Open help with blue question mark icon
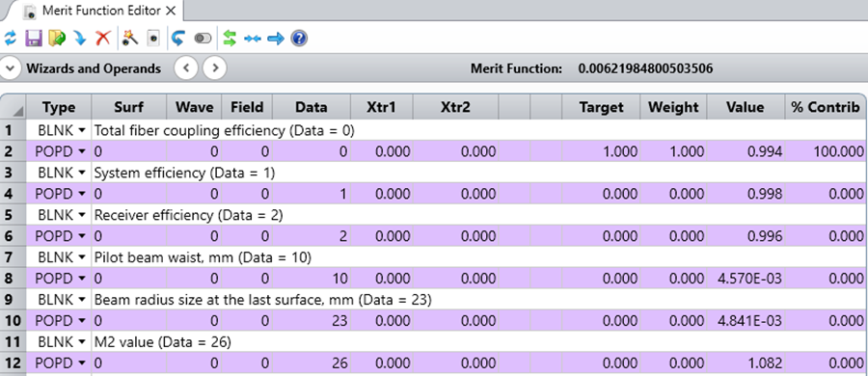 click(x=299, y=39)
